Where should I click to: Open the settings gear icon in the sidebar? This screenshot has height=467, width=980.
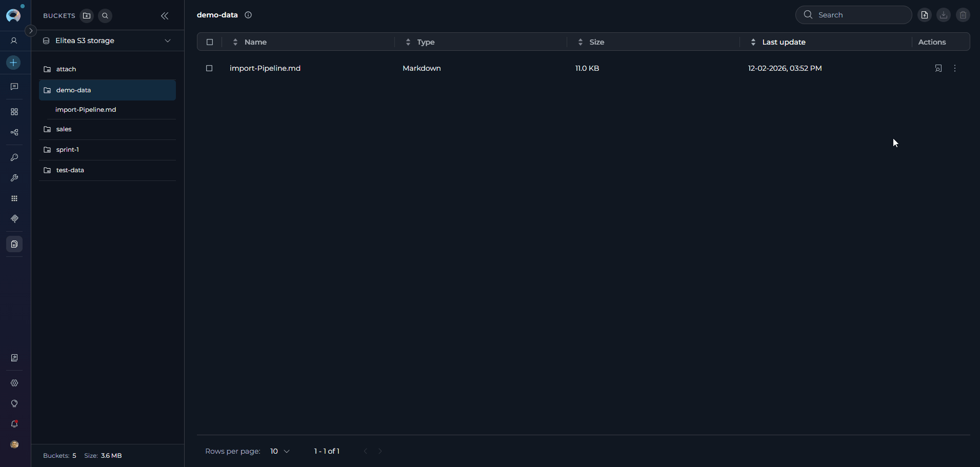14,383
